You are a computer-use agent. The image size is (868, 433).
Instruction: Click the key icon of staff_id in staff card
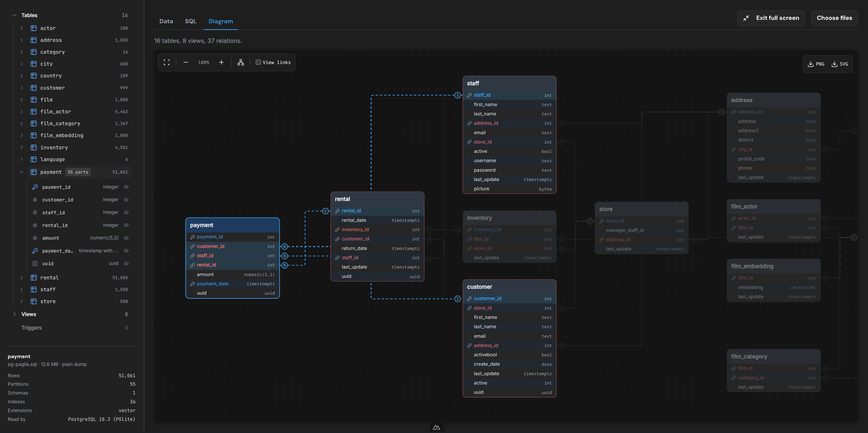[x=469, y=95]
